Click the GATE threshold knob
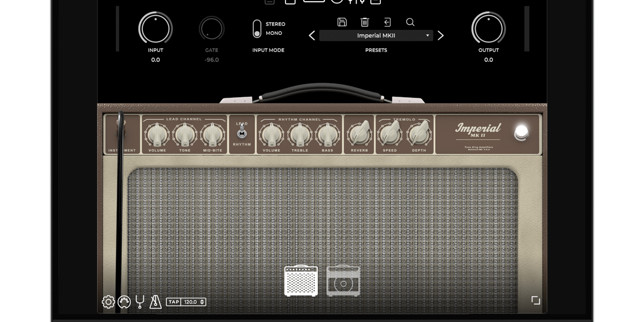644x322 pixels. tap(211, 28)
